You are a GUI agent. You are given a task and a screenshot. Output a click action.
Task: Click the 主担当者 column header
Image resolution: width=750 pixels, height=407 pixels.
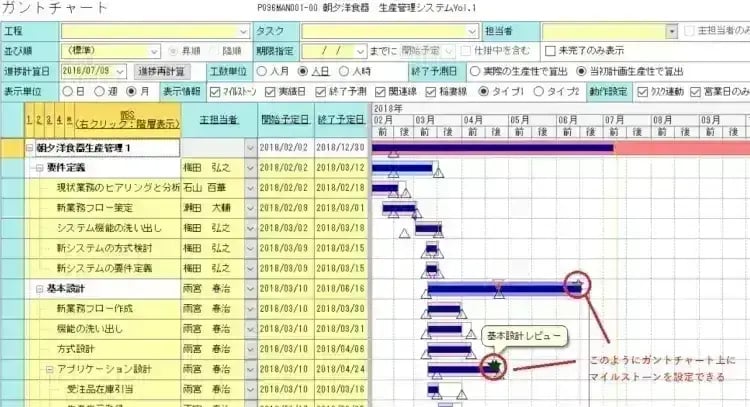point(218,119)
